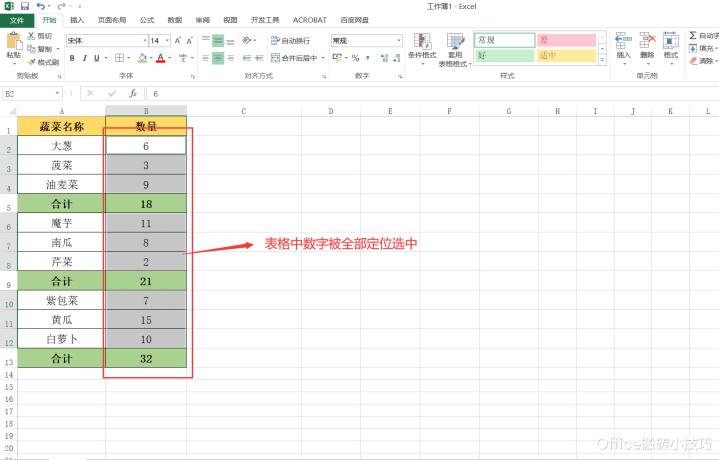Switch to the Page Layout (页面布局) tab
Image resolution: width=719 pixels, height=460 pixels.
(x=112, y=20)
